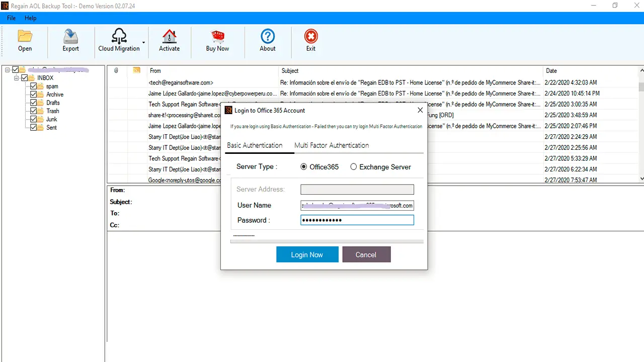Click the date 2/27/2020 5:33:29 AM
This screenshot has height=362, width=644.
pos(571,158)
